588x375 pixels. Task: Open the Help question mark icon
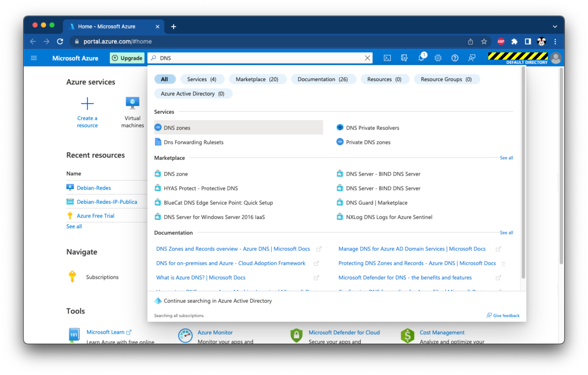tap(455, 58)
